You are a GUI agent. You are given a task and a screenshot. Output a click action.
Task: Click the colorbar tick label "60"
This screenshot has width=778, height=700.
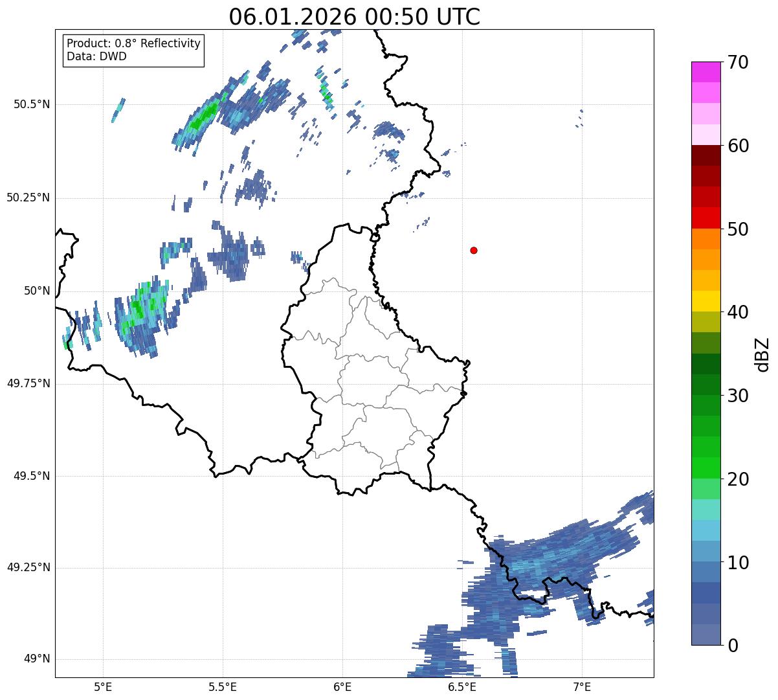click(738, 146)
